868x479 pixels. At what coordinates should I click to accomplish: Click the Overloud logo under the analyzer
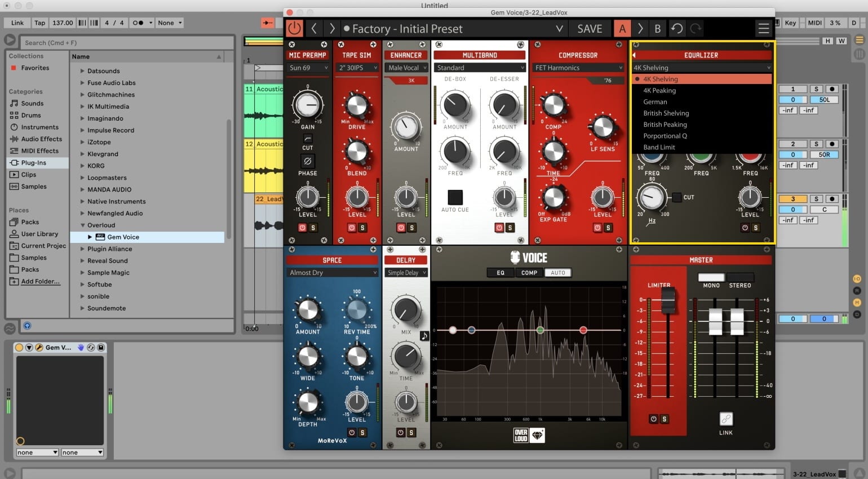point(521,435)
